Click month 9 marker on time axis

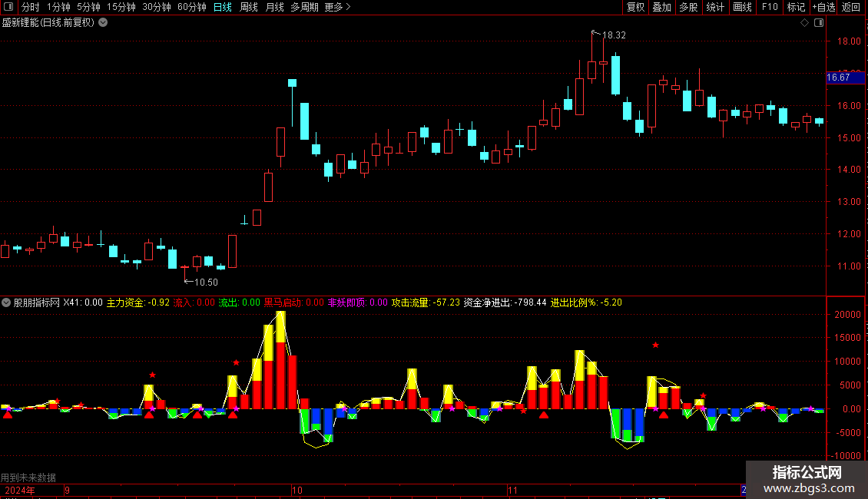[x=67, y=490]
